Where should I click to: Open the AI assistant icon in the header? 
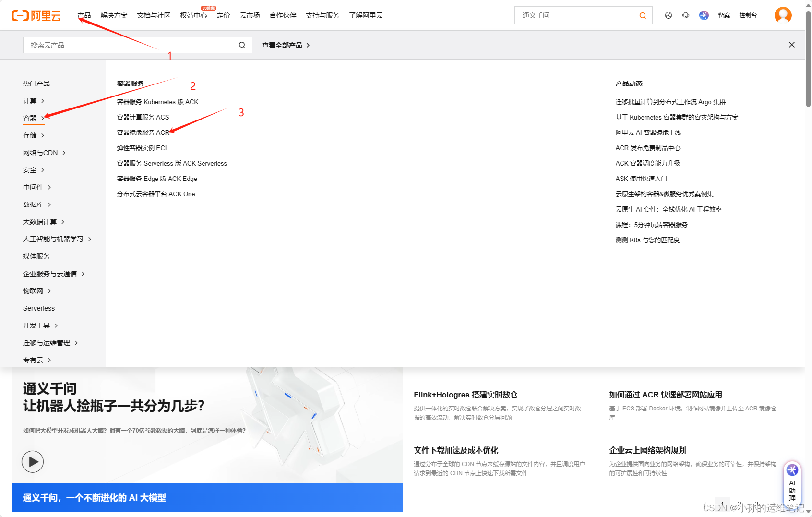pyautogui.click(x=704, y=15)
